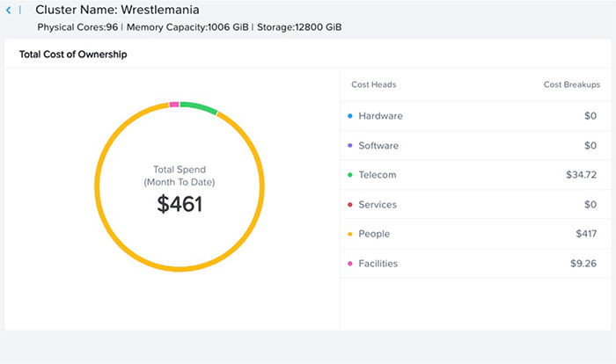Click the yellow People legend dot
The height and width of the screenshot is (364, 616).
click(x=350, y=234)
